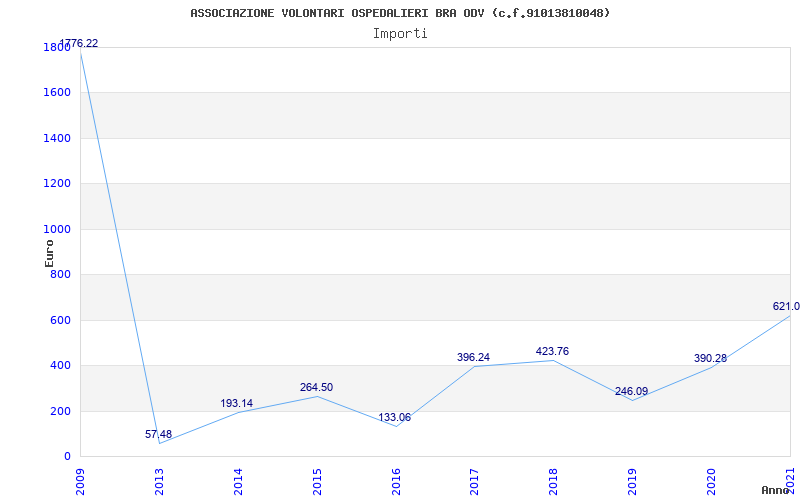Click the 396.24 data label

tap(473, 357)
